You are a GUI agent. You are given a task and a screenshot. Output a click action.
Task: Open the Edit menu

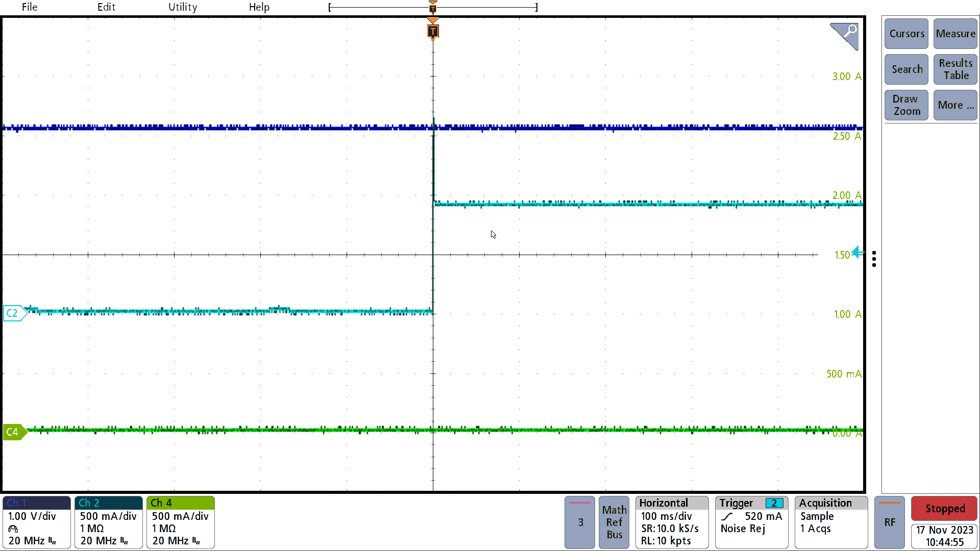pos(106,7)
